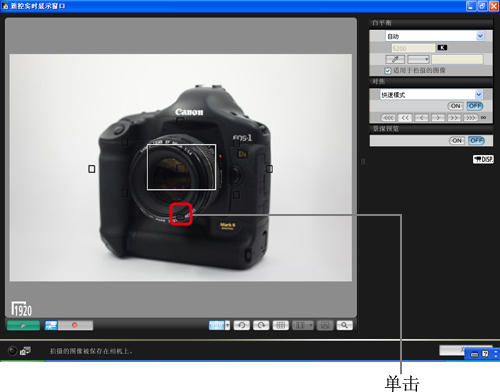The height and width of the screenshot is (392, 500).
Task: Turn depth-of-field preview ON
Action: pos(457,140)
